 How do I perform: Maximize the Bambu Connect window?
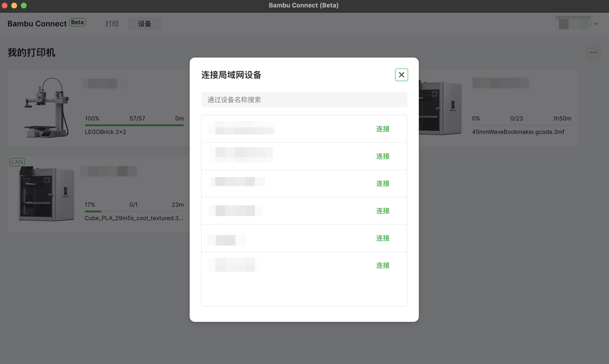tap(24, 5)
